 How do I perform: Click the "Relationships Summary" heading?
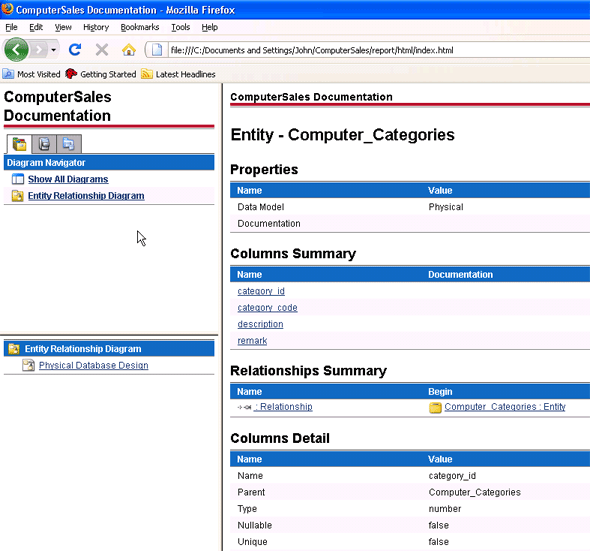[308, 371]
